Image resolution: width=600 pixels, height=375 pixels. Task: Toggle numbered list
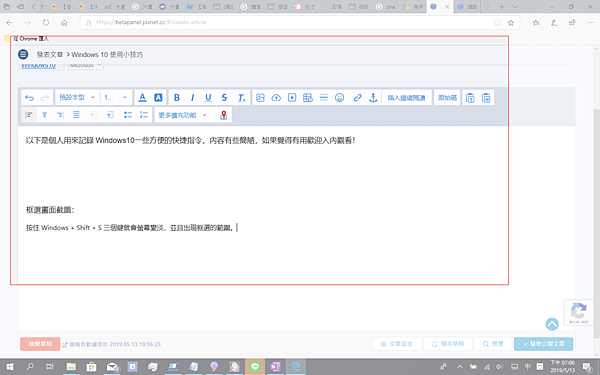coord(144,115)
